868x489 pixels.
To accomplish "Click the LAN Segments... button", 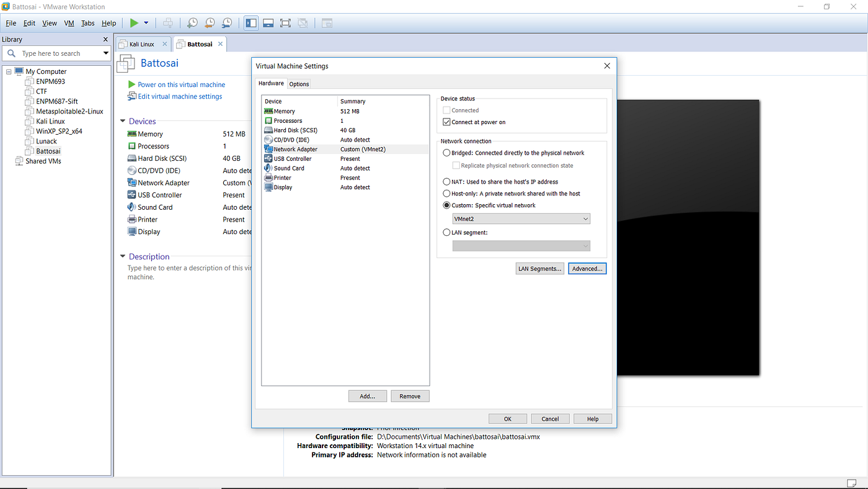I will coord(540,269).
